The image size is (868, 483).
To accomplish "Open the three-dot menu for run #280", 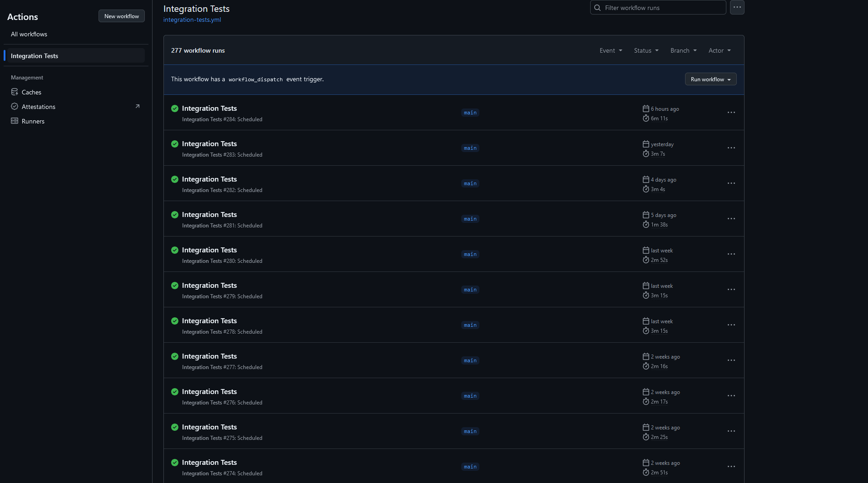I will click(731, 254).
